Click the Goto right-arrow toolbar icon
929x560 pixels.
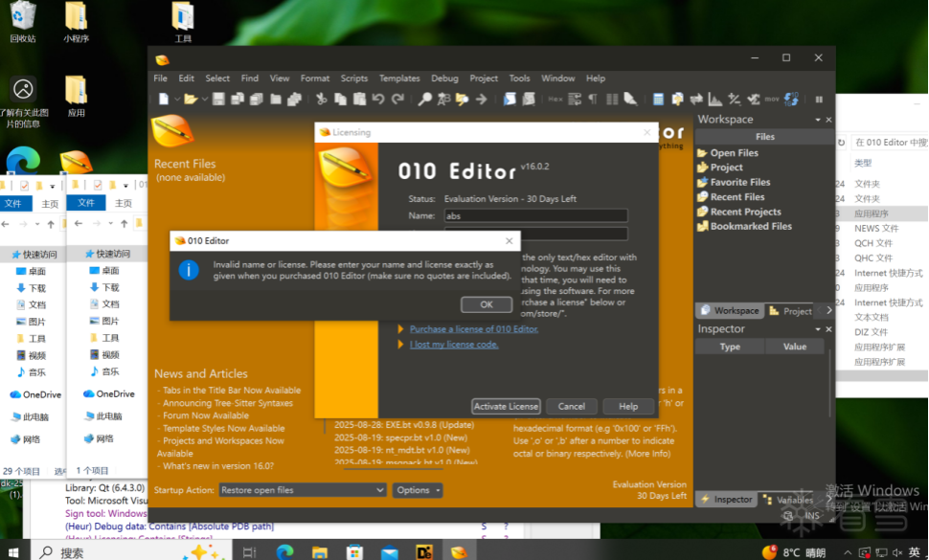(481, 100)
